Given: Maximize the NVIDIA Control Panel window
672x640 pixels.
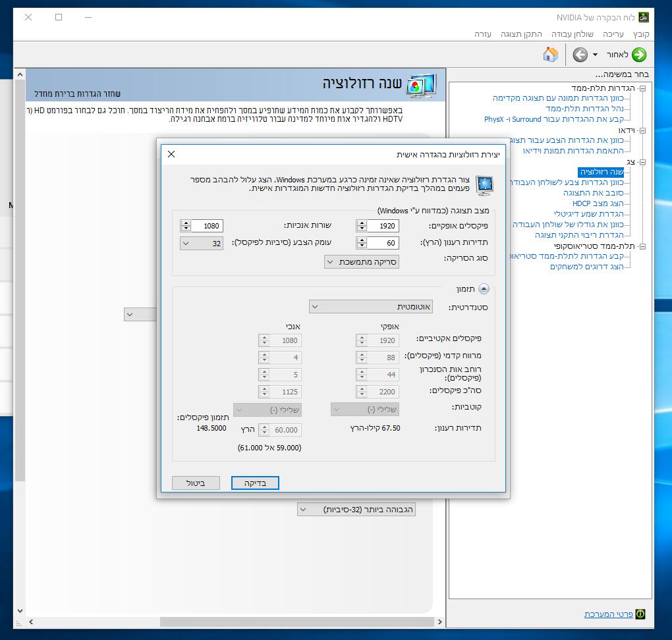Looking at the screenshot, I should point(59,17).
